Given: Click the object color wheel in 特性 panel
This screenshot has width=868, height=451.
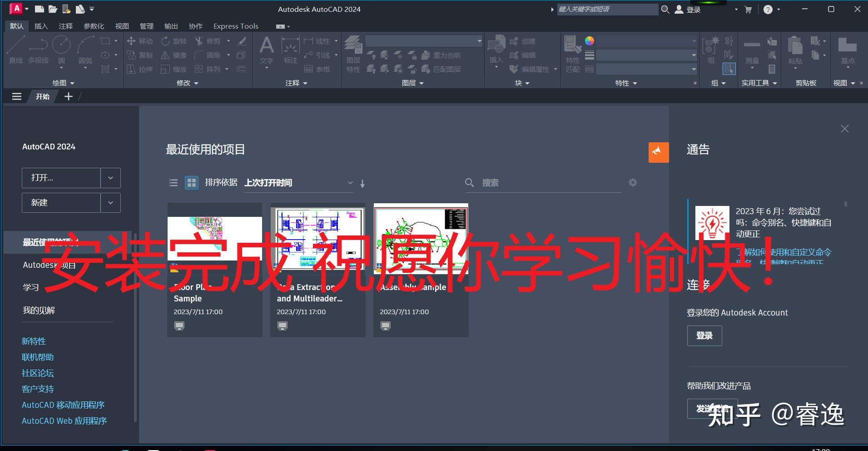Looking at the screenshot, I should tap(589, 40).
